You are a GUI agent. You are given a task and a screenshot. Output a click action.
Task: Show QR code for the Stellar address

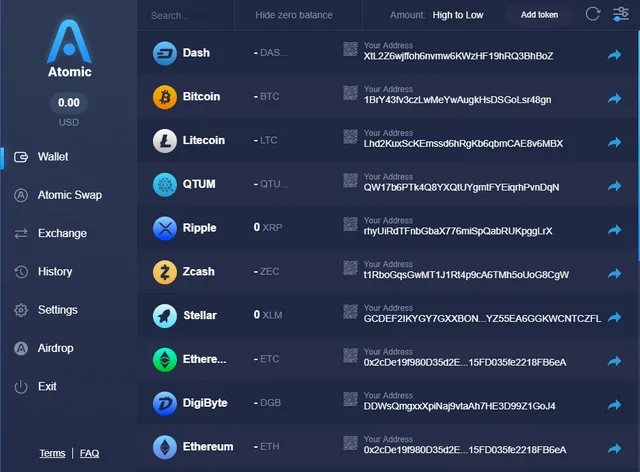click(x=350, y=312)
